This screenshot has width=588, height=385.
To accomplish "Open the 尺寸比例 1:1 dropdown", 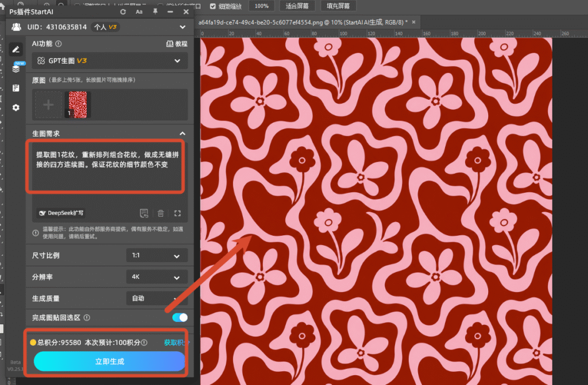I will click(x=156, y=256).
